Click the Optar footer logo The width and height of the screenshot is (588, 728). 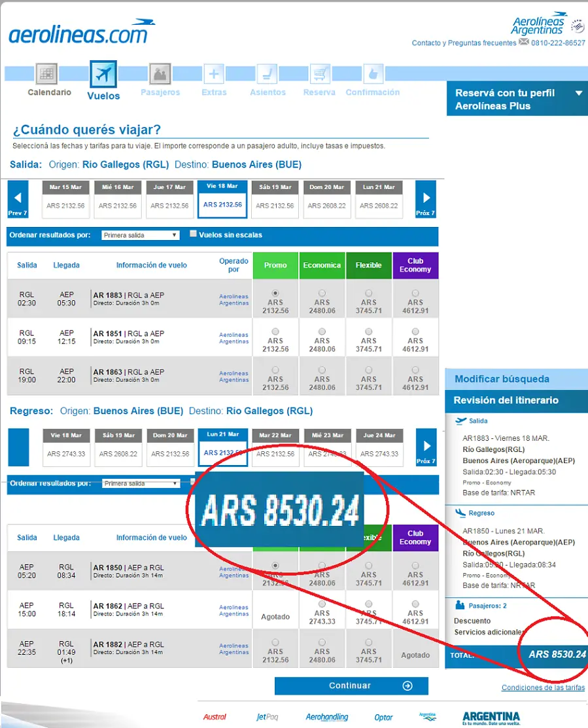tap(383, 718)
